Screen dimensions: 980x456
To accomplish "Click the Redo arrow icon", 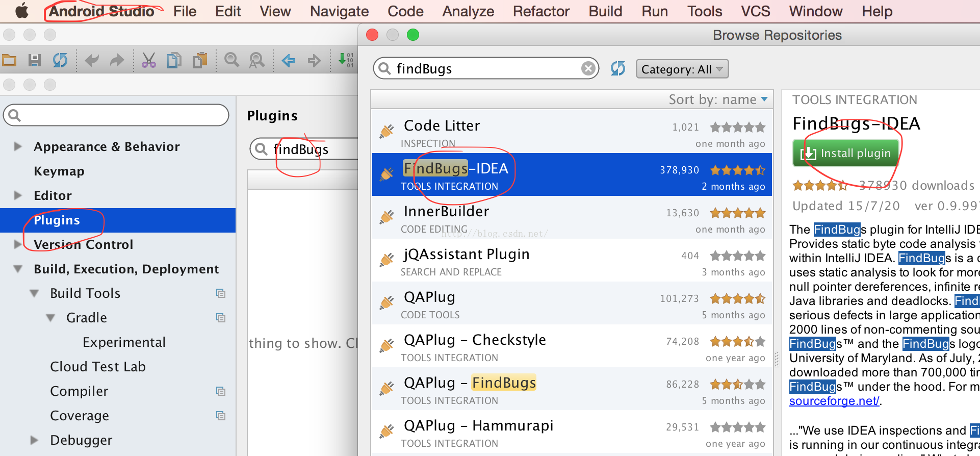I will pos(117,61).
